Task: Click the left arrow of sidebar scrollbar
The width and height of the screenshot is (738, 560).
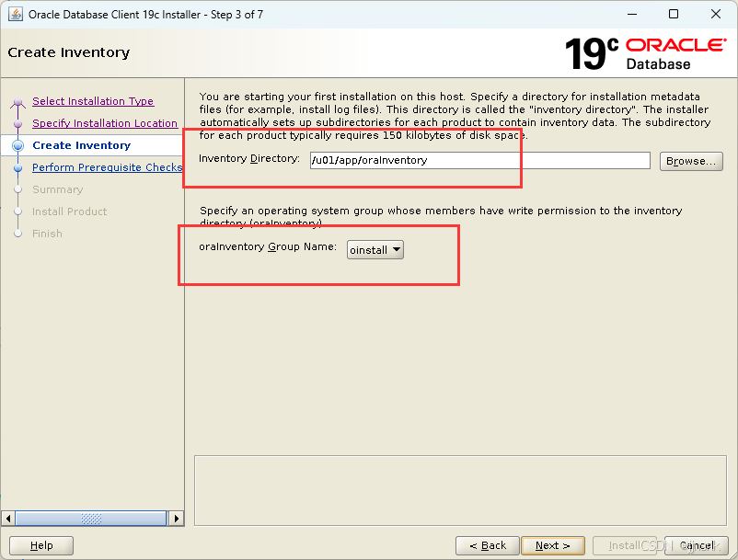Action: click(7, 519)
